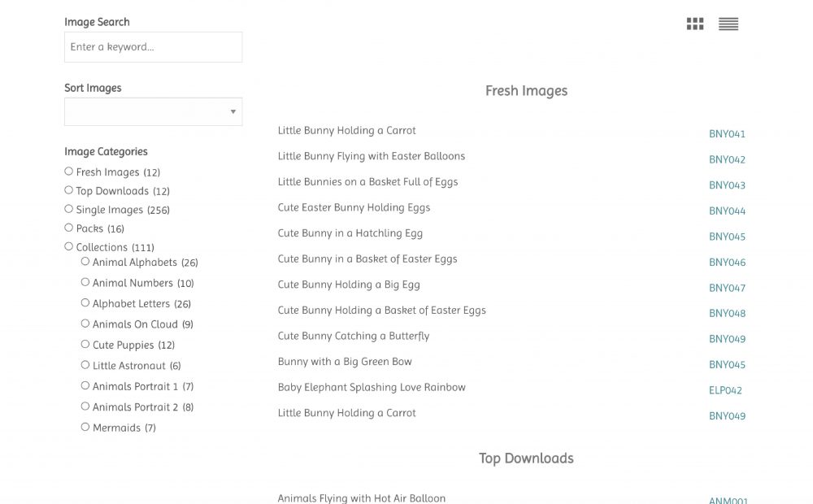Click Animals Flying with Hot Air Balloon

tap(362, 498)
